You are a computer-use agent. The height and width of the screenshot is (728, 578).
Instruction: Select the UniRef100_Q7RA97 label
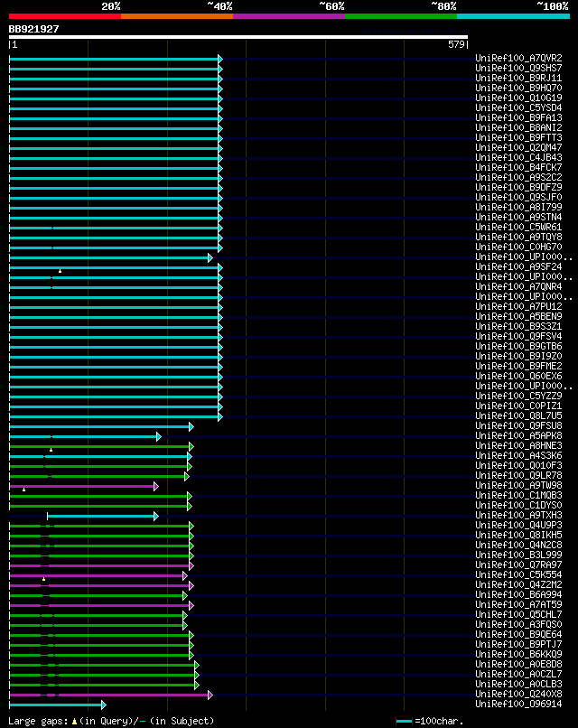pos(518,565)
